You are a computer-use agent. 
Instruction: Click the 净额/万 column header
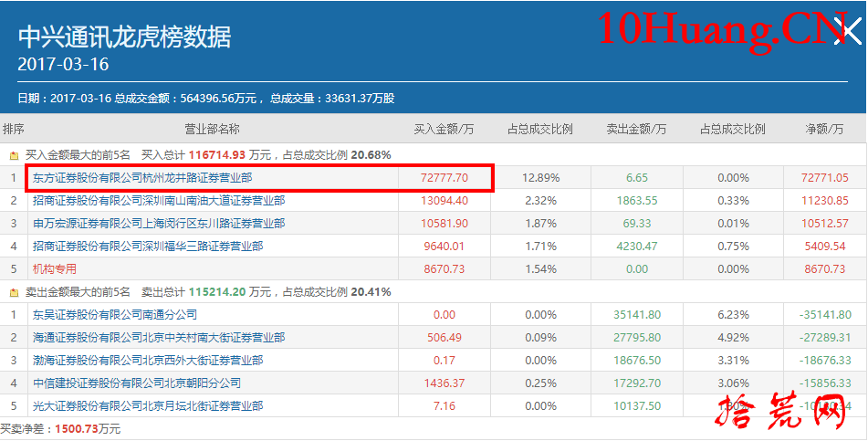click(x=824, y=129)
